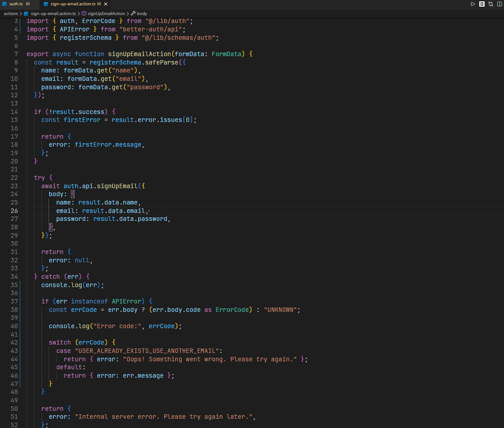Open the sign-up-email.action.ts breadcrumb
Viewport: 504px width, 428px height.
(53, 14)
